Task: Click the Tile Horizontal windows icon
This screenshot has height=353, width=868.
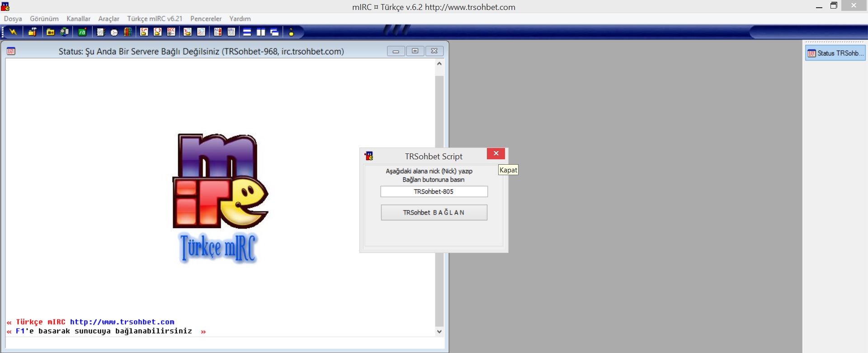Action: point(247,32)
